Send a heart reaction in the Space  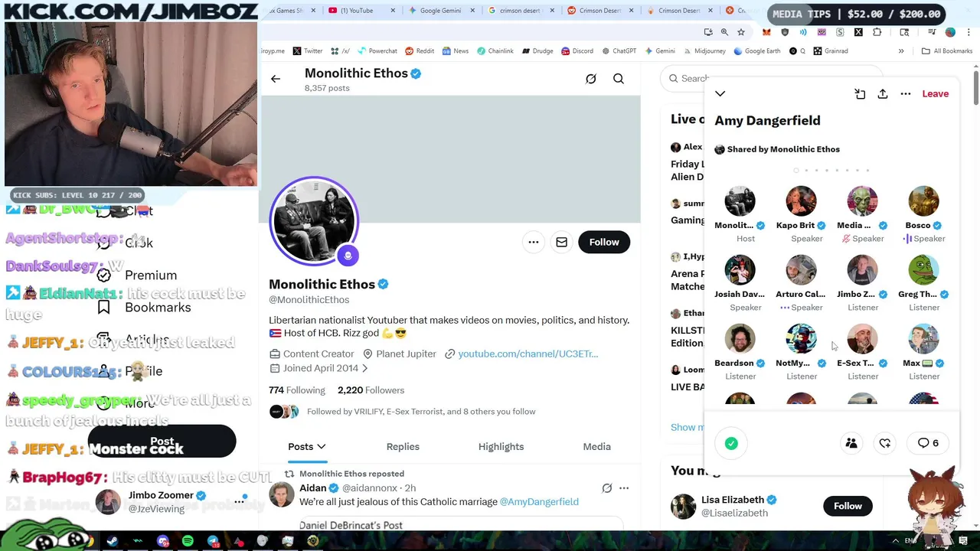coord(885,443)
